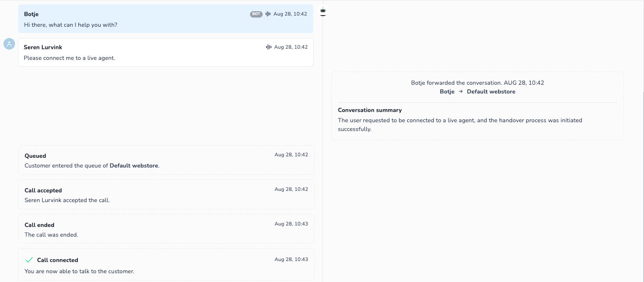The width and height of the screenshot is (644, 282).
Task: Click the Botje bot avatar icon
Action: pyautogui.click(x=323, y=11)
